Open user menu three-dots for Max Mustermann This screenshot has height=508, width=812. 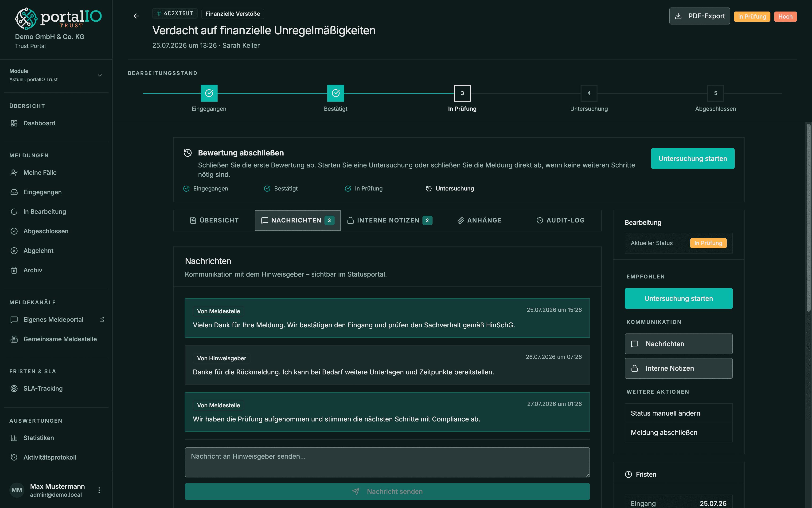pos(99,490)
